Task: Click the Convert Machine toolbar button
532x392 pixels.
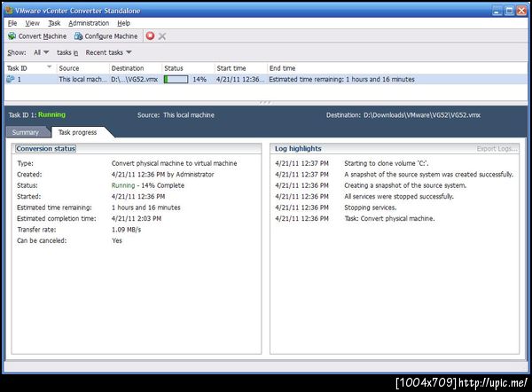Action: [37, 36]
